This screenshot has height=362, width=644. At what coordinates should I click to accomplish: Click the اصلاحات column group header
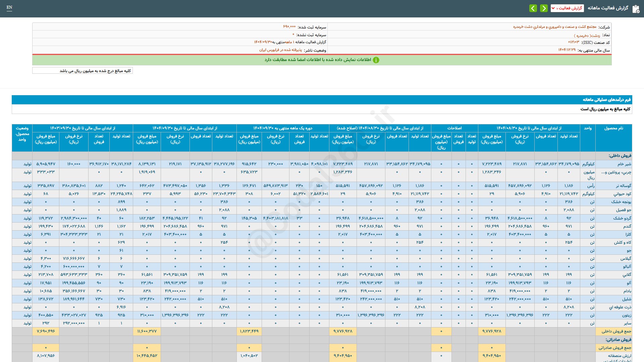coord(454,128)
